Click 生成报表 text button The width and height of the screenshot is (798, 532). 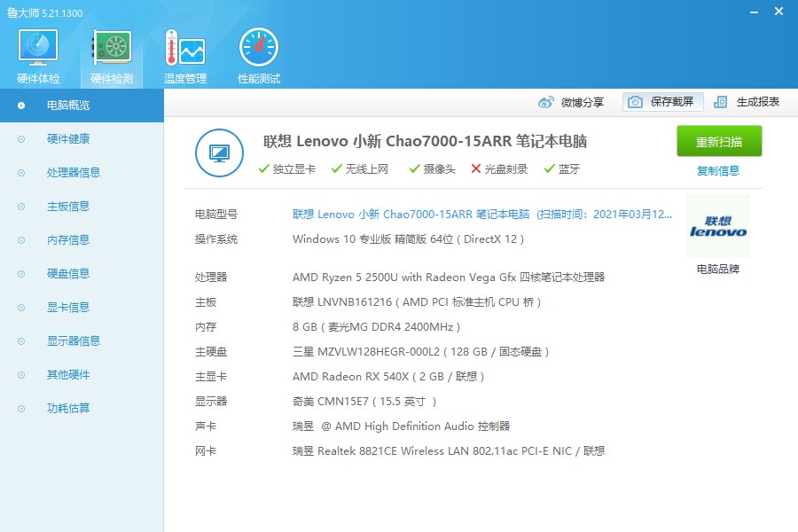pos(758,102)
